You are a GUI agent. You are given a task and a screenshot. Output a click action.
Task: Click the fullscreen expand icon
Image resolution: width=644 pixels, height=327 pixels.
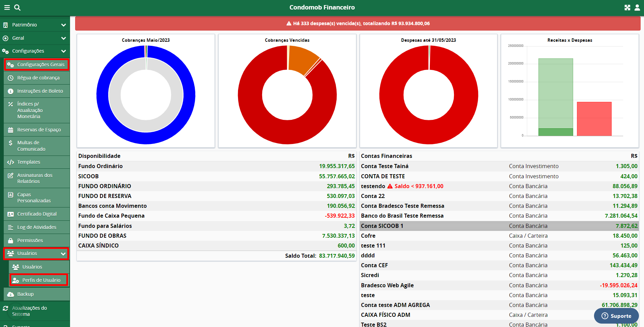[x=627, y=7]
